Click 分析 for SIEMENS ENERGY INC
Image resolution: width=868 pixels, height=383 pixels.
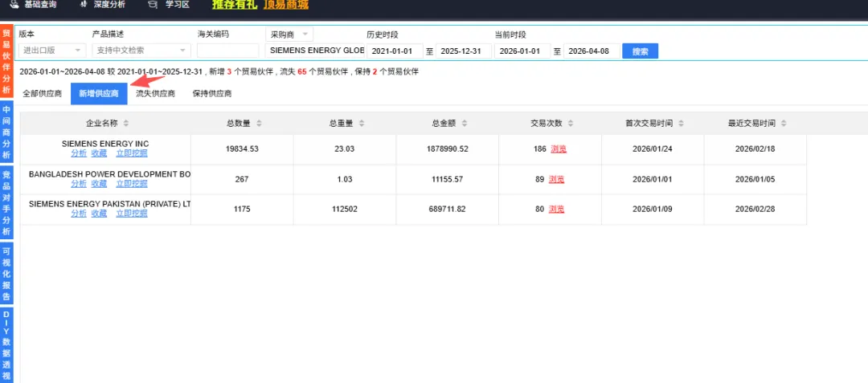(79, 153)
